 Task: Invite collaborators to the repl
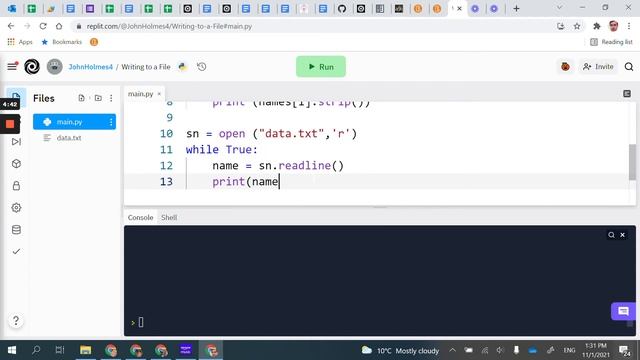(x=598, y=67)
